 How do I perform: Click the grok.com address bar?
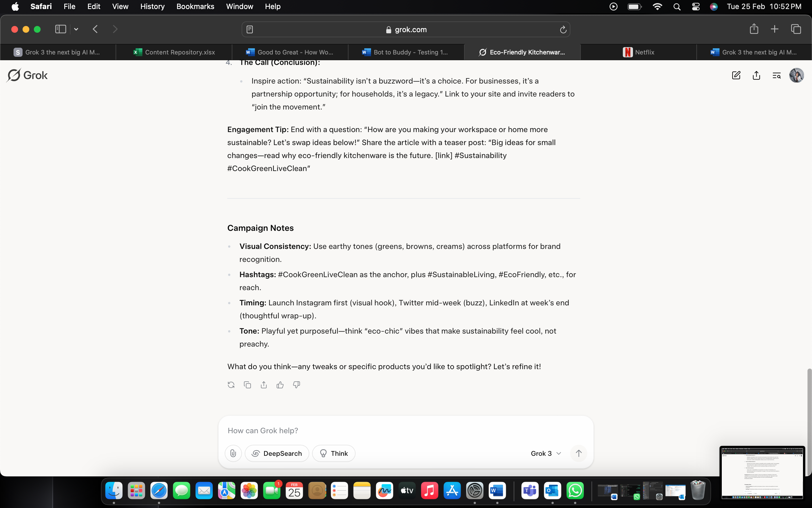click(x=406, y=30)
